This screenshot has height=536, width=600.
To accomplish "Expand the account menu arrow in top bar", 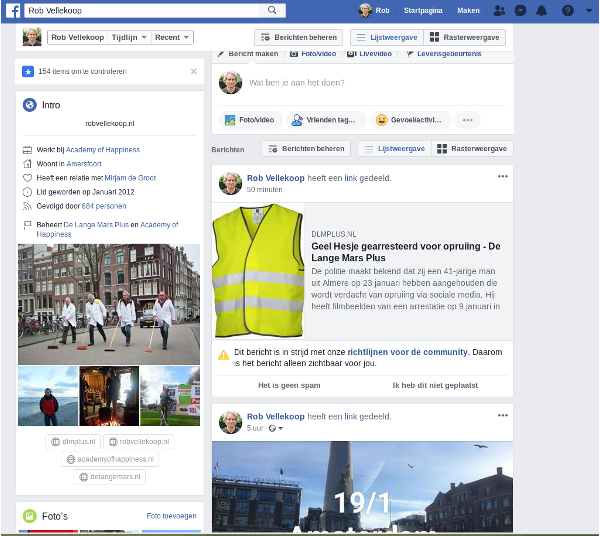I will click(589, 10).
